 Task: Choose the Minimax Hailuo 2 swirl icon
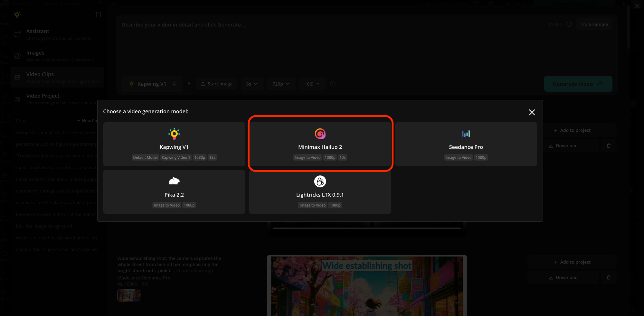point(320,134)
